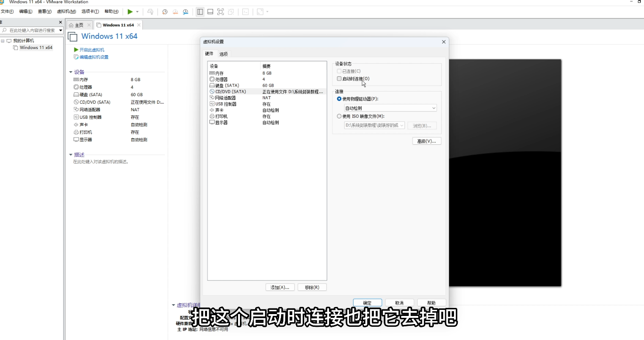Open the 虚拟机 menu
Screen dimensions: 644x340
pos(66,11)
